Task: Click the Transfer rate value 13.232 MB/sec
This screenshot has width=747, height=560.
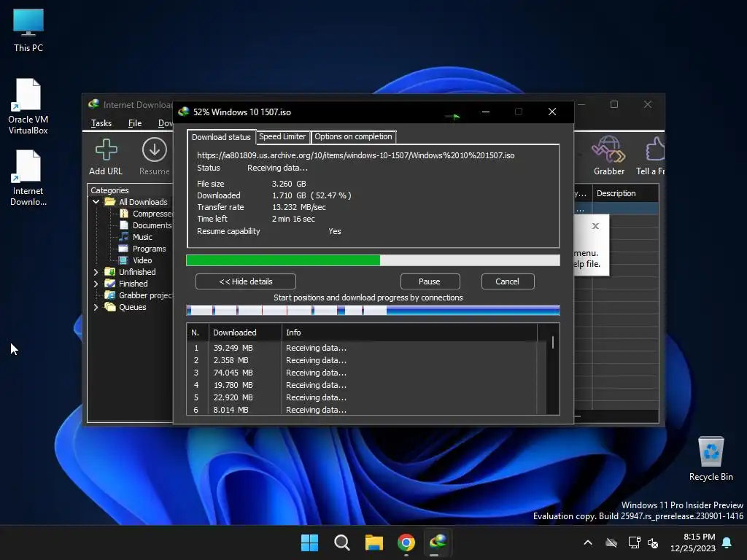Action: (x=298, y=207)
